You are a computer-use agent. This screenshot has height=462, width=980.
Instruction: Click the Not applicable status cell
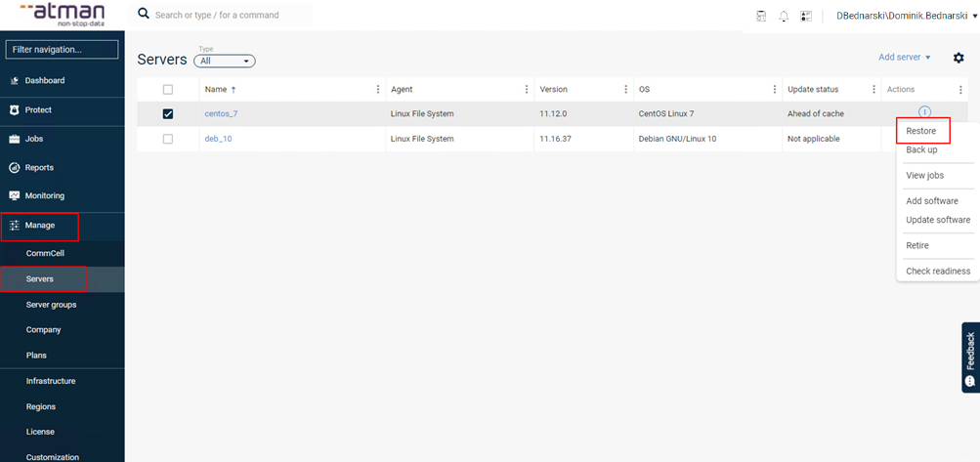814,139
